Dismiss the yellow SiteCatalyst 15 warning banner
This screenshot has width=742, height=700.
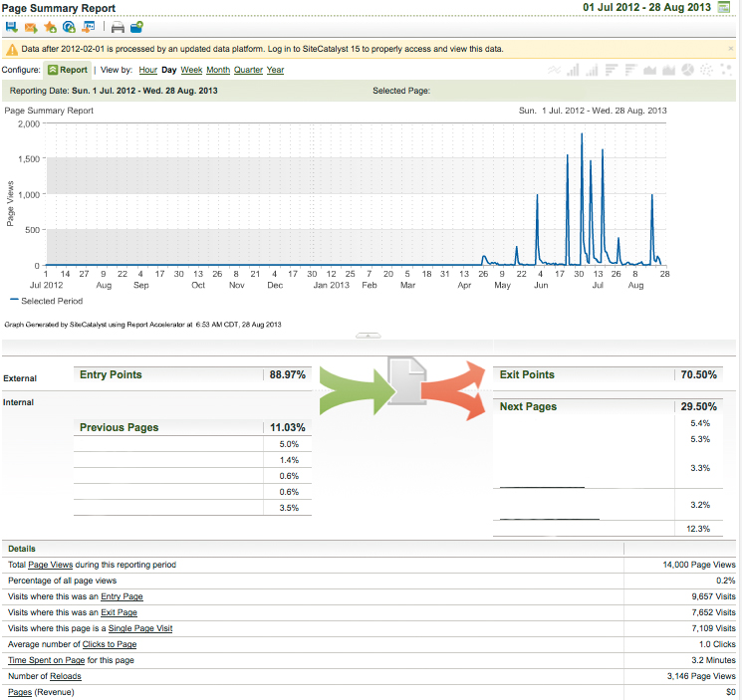[x=731, y=49]
